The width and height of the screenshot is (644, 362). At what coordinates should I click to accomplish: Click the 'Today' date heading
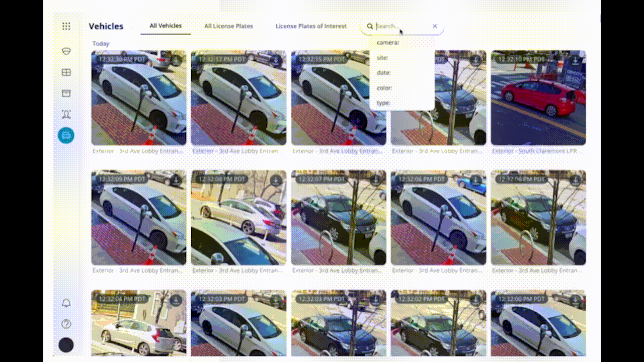pos(101,44)
